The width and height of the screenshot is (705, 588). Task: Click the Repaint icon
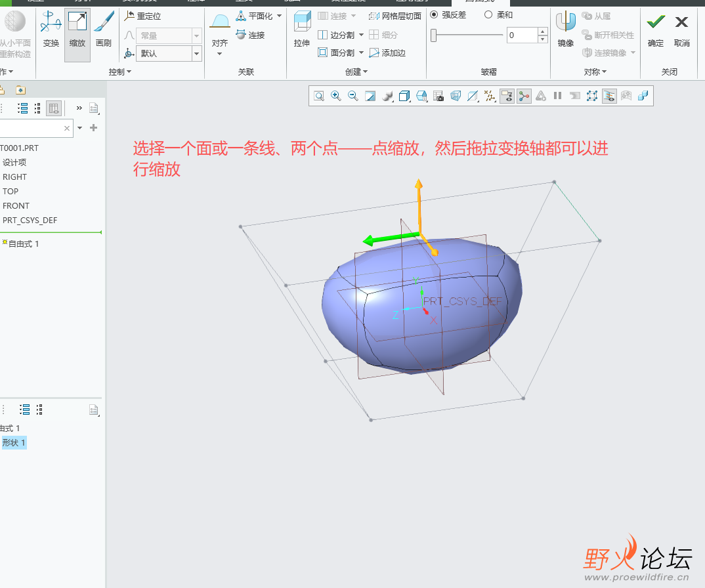click(x=370, y=96)
